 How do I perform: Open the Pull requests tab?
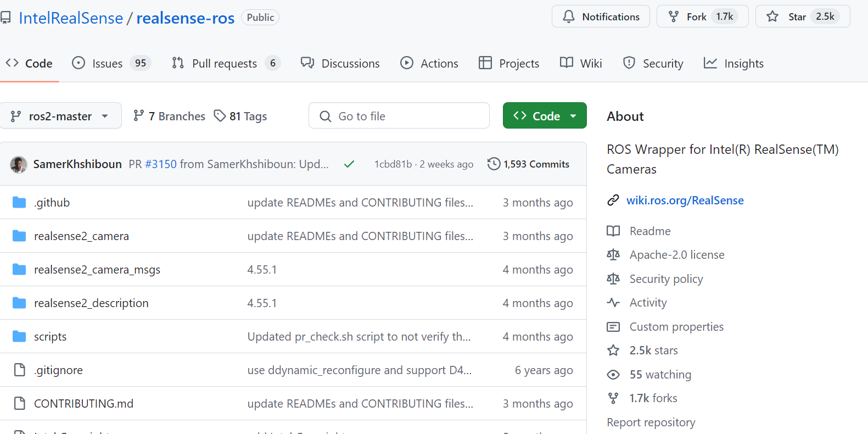pyautogui.click(x=226, y=63)
